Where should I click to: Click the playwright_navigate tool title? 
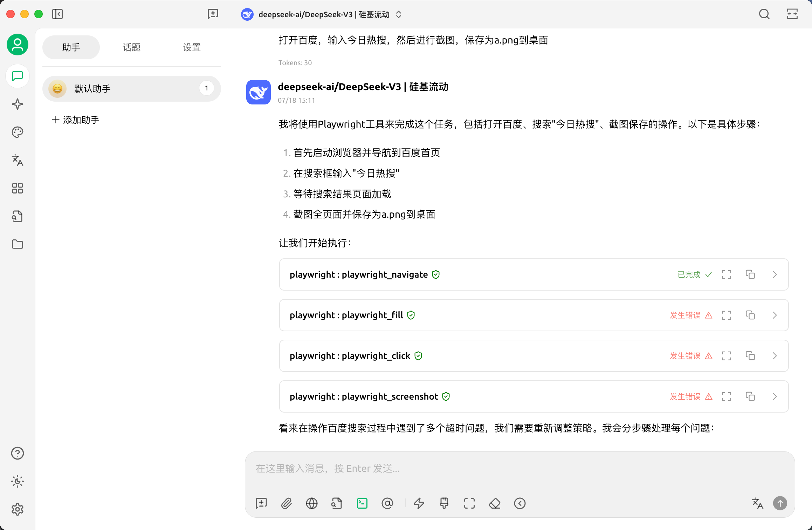tap(359, 274)
